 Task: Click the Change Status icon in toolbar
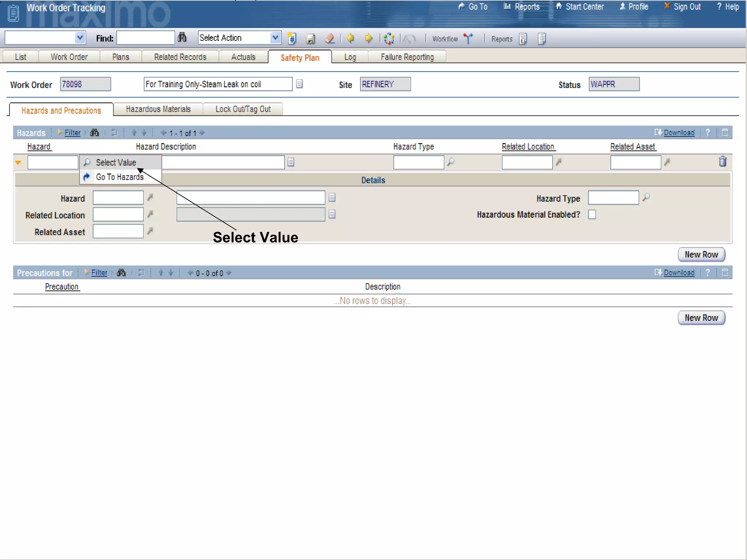(x=389, y=39)
